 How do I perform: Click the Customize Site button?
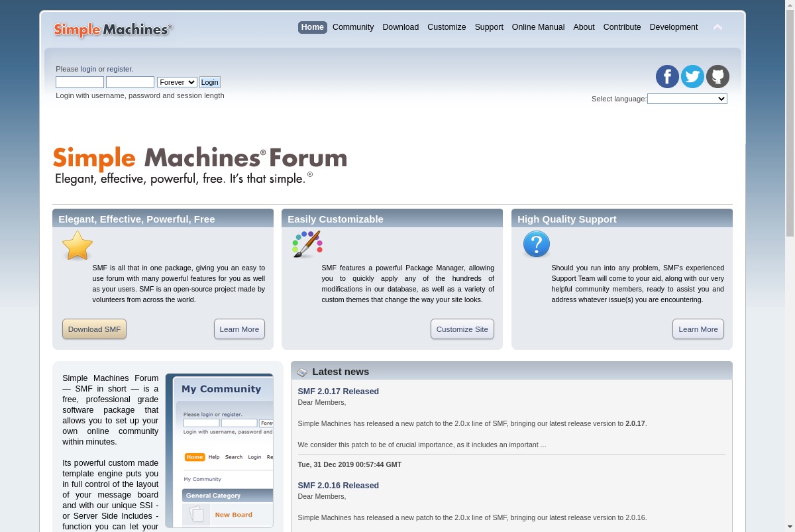[462, 329]
